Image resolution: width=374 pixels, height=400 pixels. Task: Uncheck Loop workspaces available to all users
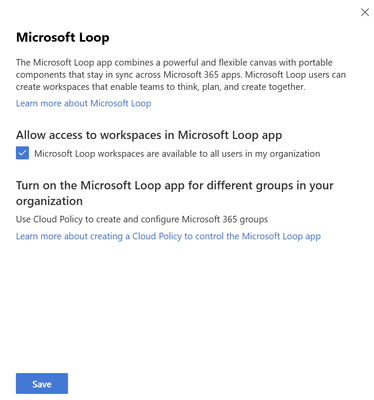point(22,153)
